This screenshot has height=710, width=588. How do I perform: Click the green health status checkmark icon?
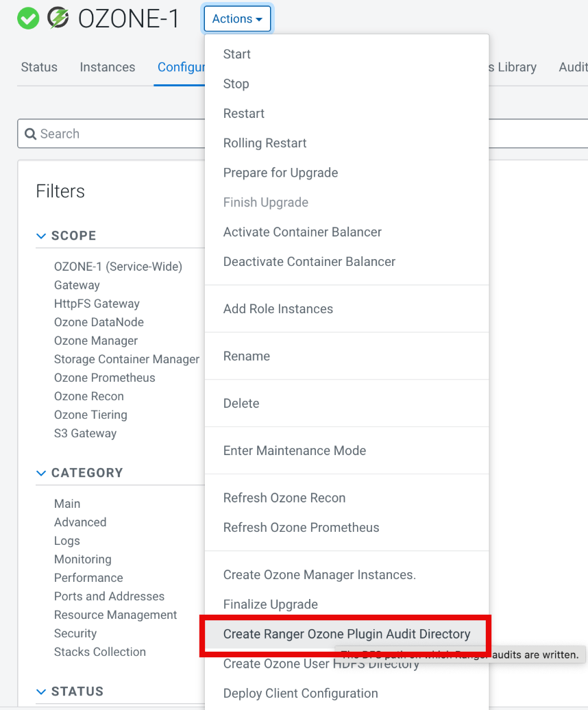point(28,19)
